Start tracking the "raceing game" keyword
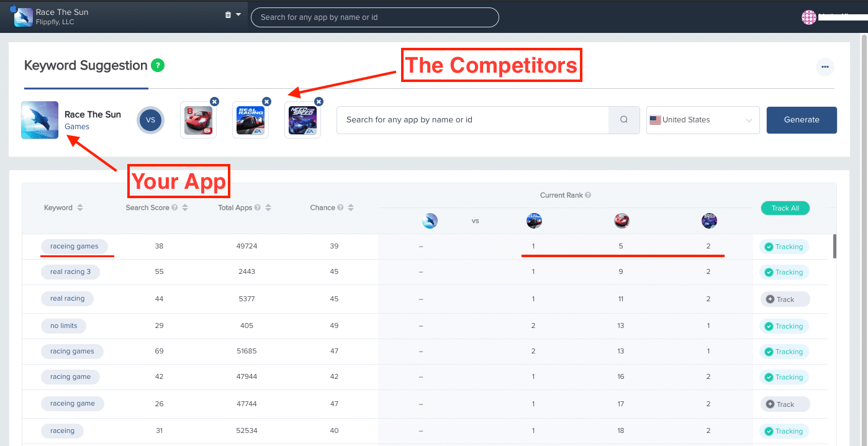Screen dimensions: 868x446 (785, 404)
